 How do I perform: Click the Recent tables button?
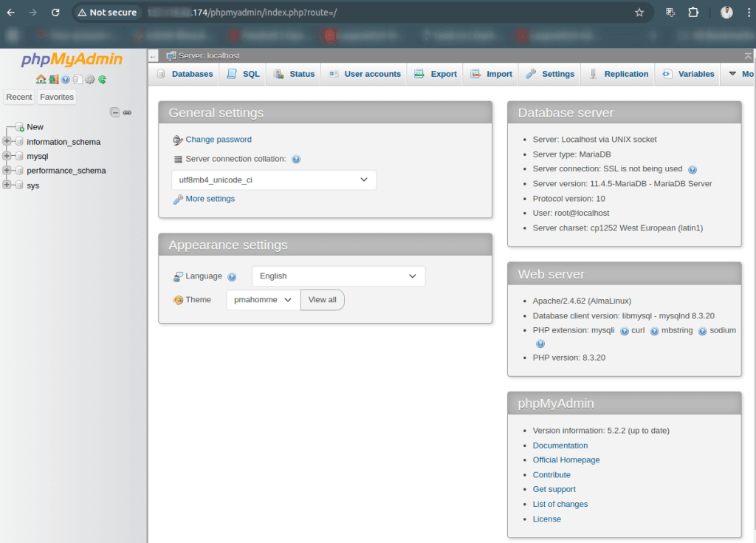coord(18,97)
